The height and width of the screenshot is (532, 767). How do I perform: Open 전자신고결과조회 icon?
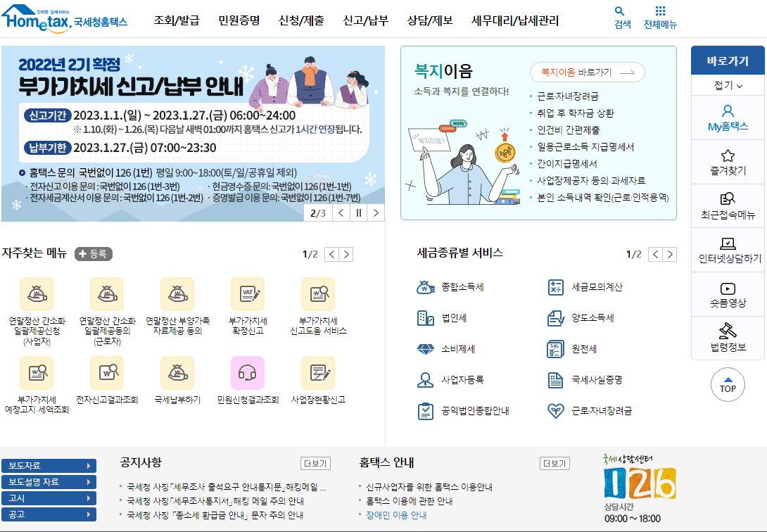tap(107, 373)
